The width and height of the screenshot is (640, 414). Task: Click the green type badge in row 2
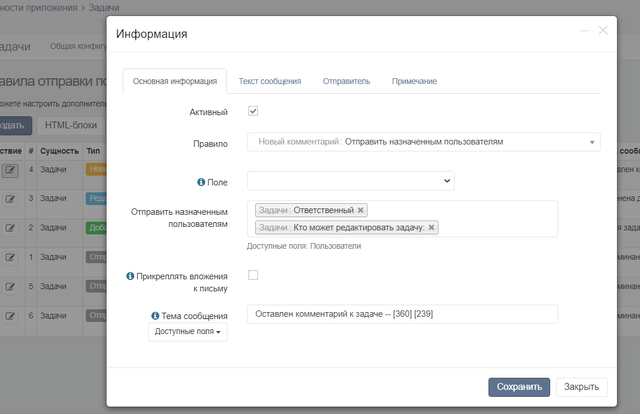pos(96,228)
